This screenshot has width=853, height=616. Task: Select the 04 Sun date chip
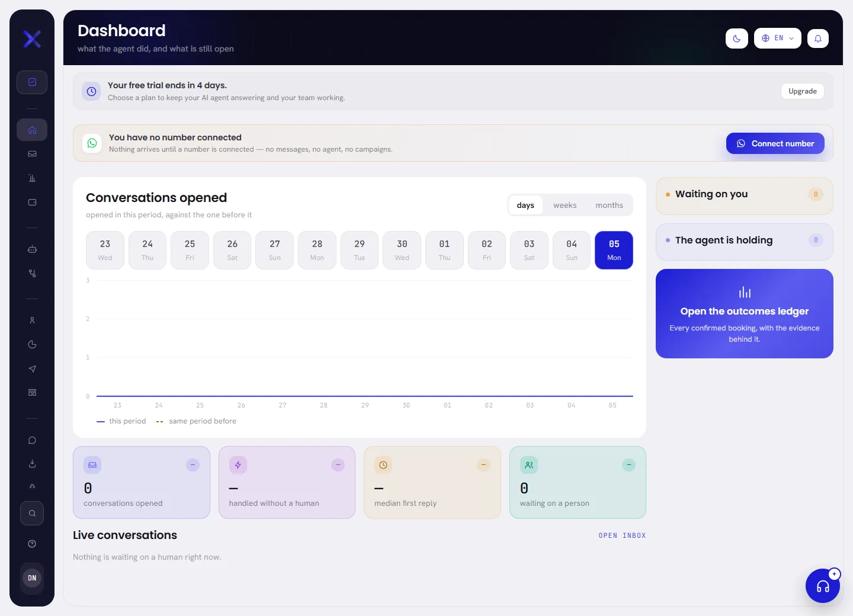pyautogui.click(x=572, y=250)
